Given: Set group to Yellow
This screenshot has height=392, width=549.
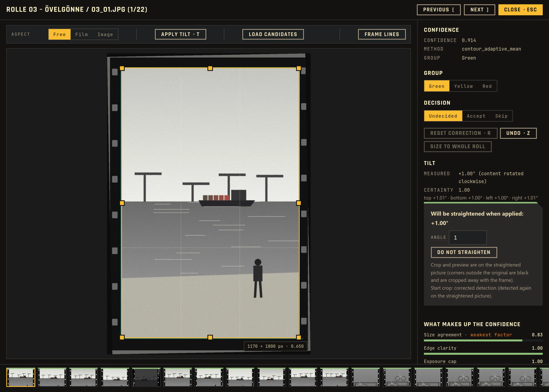Looking at the screenshot, I should (463, 86).
